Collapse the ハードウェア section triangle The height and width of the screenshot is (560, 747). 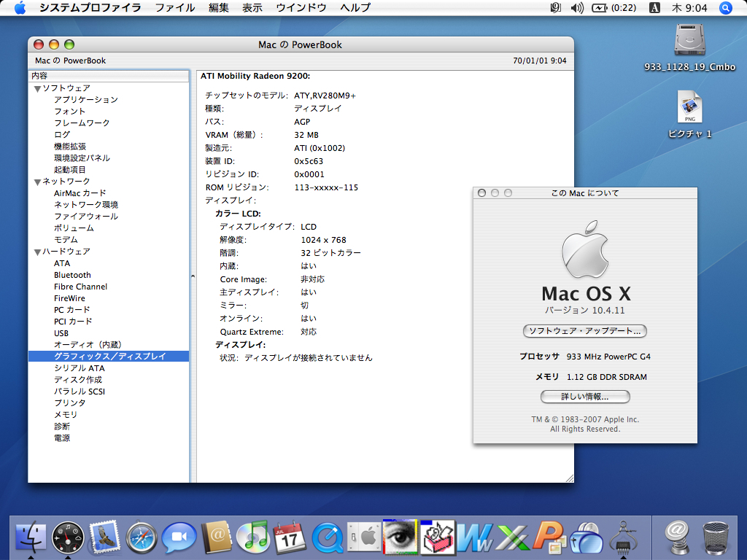[37, 252]
